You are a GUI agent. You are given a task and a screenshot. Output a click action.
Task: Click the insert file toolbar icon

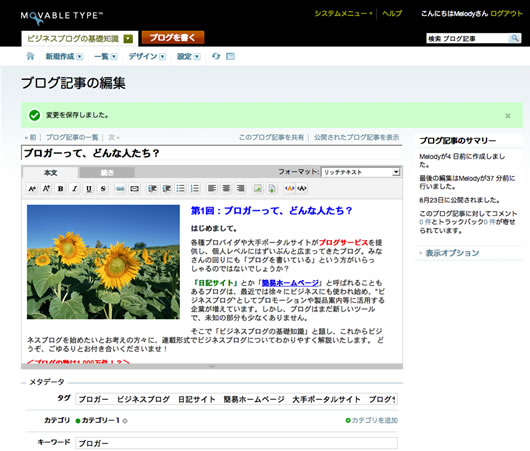[x=272, y=189]
